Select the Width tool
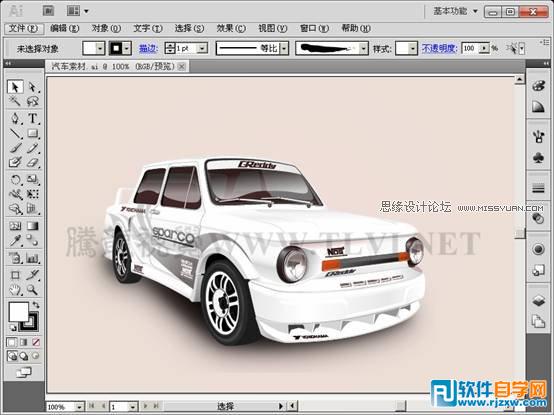The image size is (554, 415). (x=15, y=194)
